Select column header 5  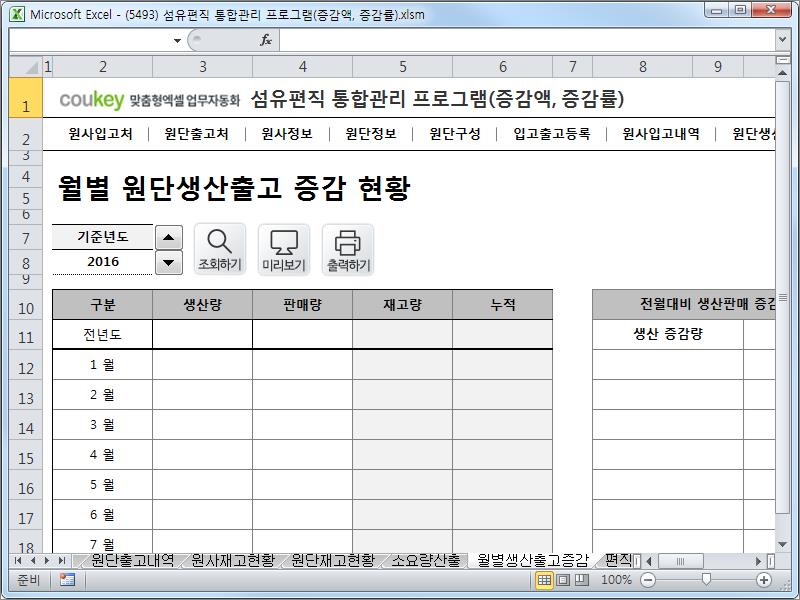403,67
